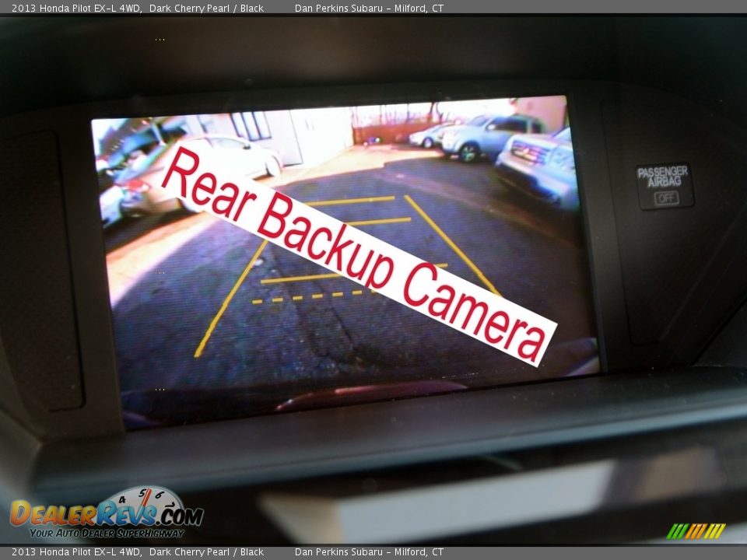Click the DealerRevs.com logo
Viewport: 747px width, 560px height.
[x=106, y=514]
